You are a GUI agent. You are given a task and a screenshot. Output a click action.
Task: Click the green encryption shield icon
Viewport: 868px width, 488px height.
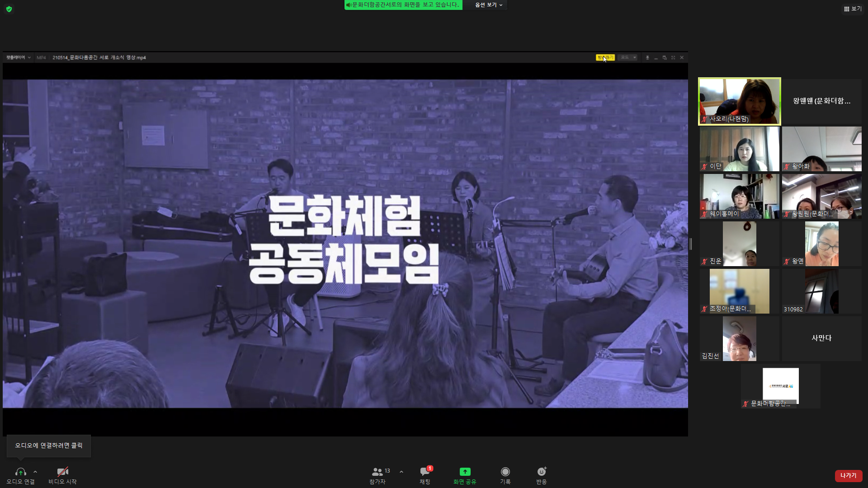tap(9, 9)
